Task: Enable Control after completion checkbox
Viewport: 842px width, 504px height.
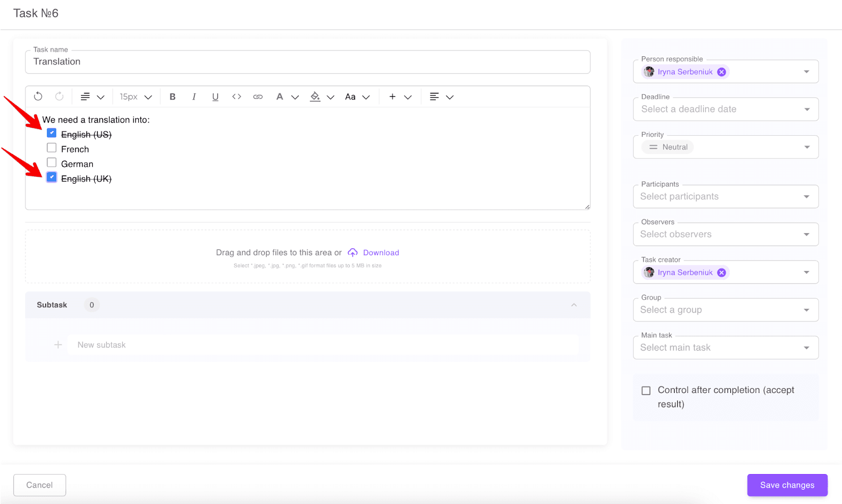Action: click(646, 390)
